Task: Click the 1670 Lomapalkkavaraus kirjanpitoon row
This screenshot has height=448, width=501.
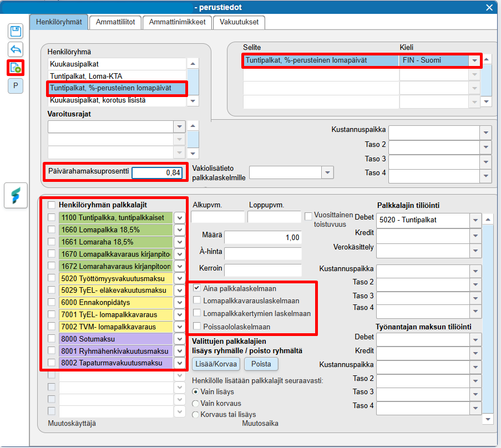Action: coord(115,254)
